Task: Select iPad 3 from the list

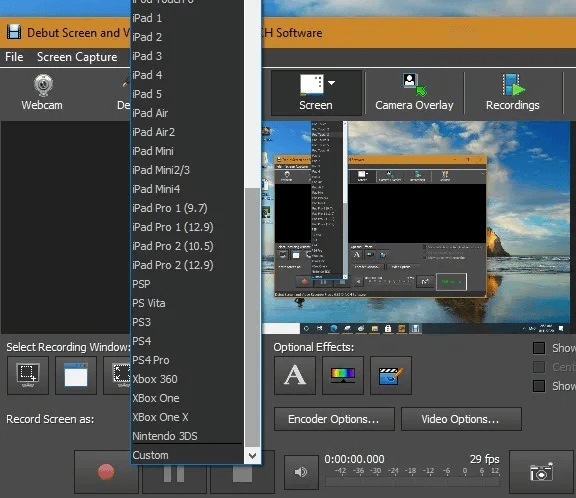Action: click(187, 56)
